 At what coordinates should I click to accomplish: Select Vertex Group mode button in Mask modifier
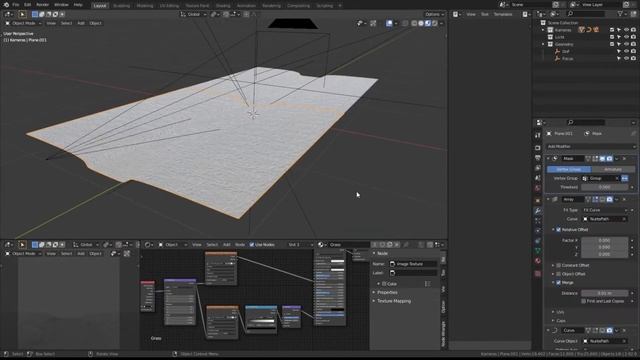tap(569, 169)
